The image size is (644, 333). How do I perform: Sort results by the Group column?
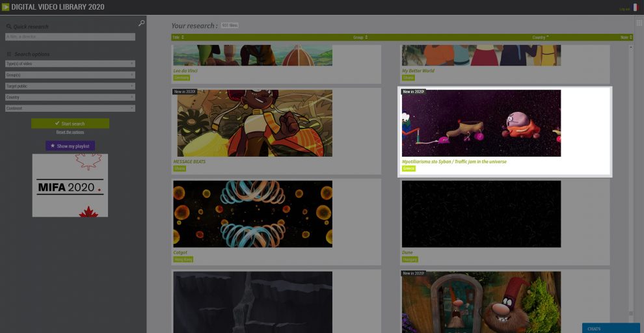click(x=360, y=38)
